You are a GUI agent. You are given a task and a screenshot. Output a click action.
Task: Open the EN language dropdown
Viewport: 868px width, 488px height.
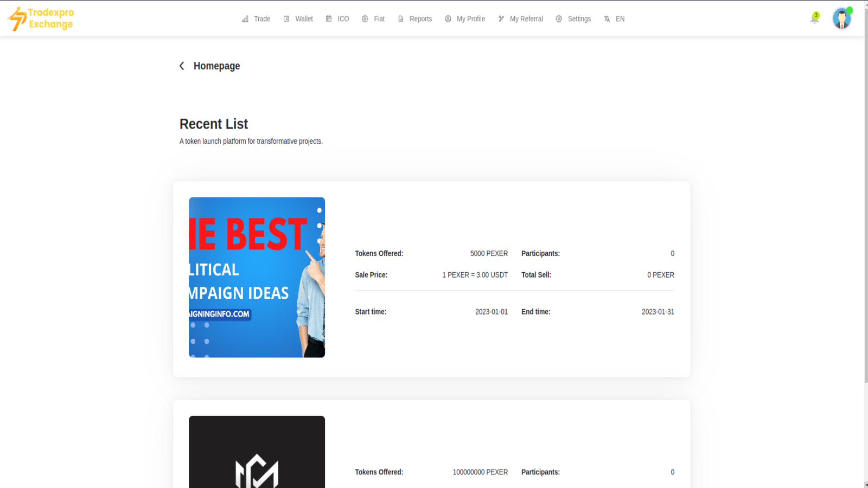coord(620,18)
